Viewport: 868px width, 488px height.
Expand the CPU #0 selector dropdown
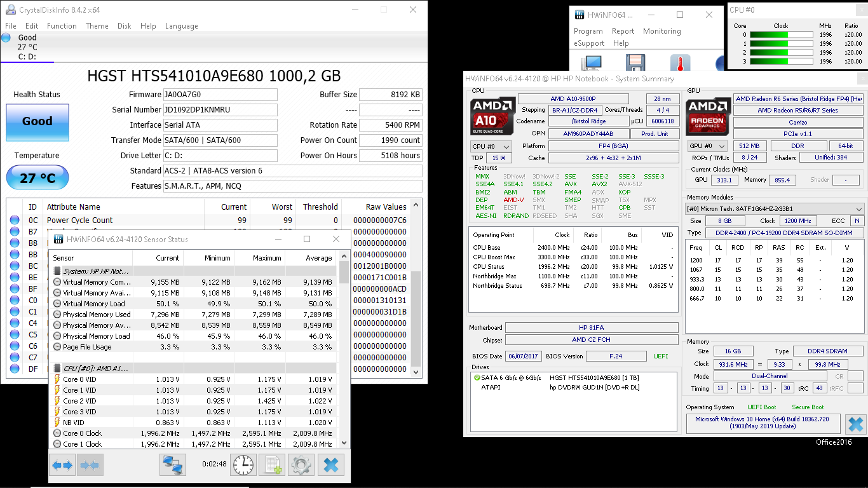tap(491, 146)
